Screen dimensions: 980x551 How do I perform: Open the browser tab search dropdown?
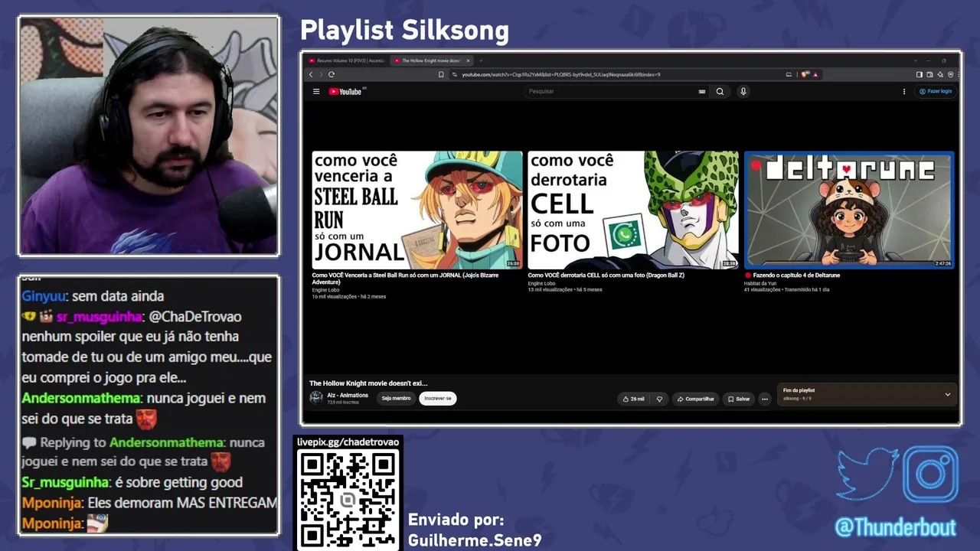[915, 60]
